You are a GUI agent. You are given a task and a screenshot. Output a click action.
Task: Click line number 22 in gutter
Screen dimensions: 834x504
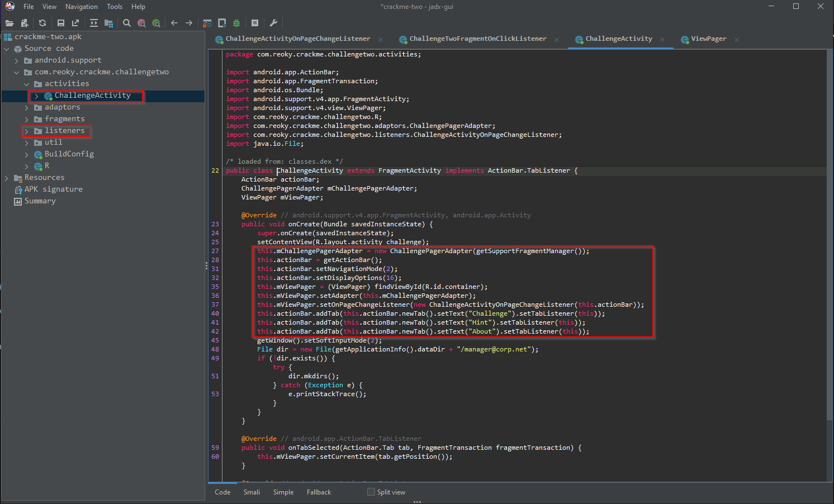tap(215, 170)
